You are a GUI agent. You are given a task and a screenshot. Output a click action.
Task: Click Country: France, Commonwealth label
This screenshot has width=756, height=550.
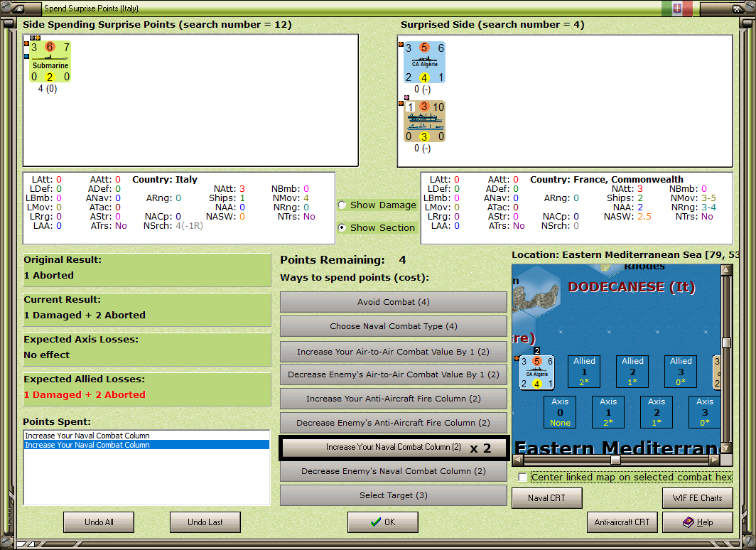pyautogui.click(x=607, y=180)
